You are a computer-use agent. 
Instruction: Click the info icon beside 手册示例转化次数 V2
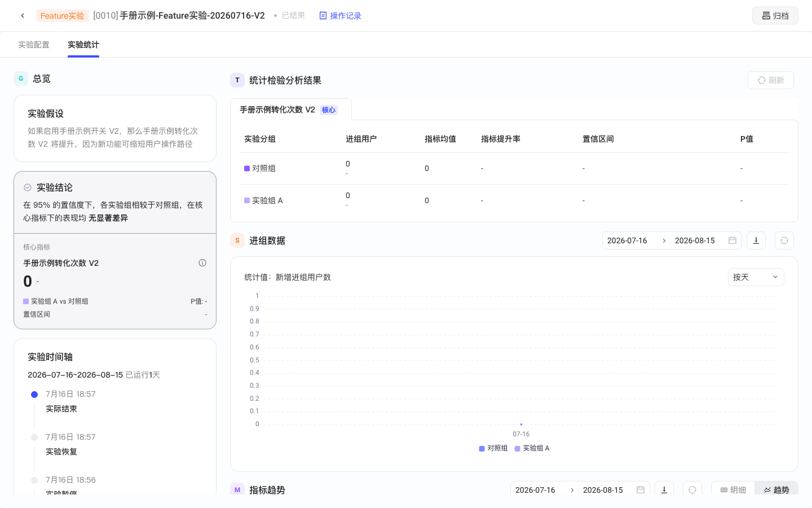click(x=202, y=263)
